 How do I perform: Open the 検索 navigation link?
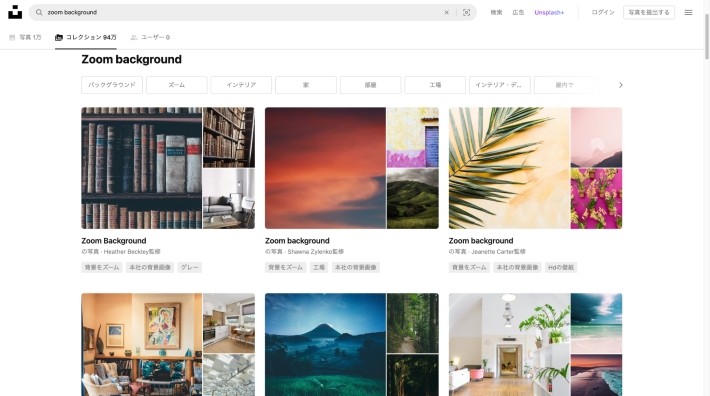496,12
